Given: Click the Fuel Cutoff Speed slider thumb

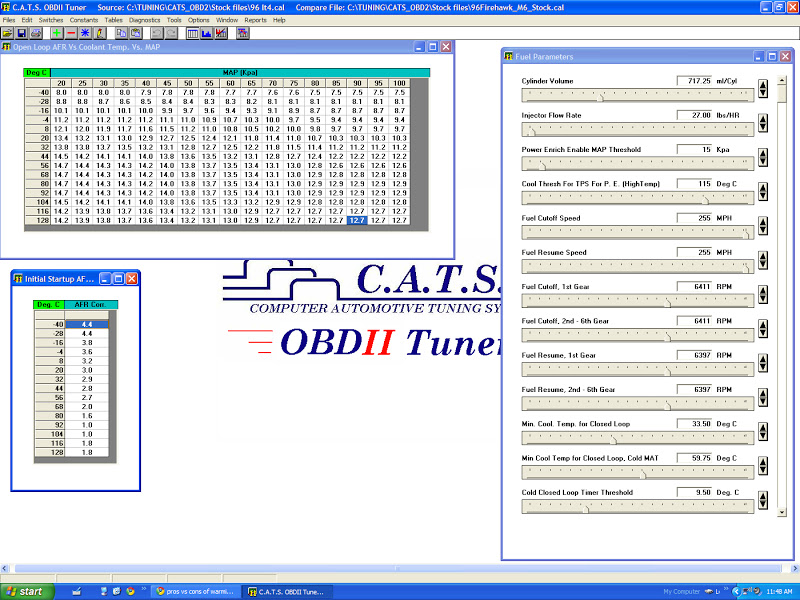Looking at the screenshot, I should (x=746, y=234).
